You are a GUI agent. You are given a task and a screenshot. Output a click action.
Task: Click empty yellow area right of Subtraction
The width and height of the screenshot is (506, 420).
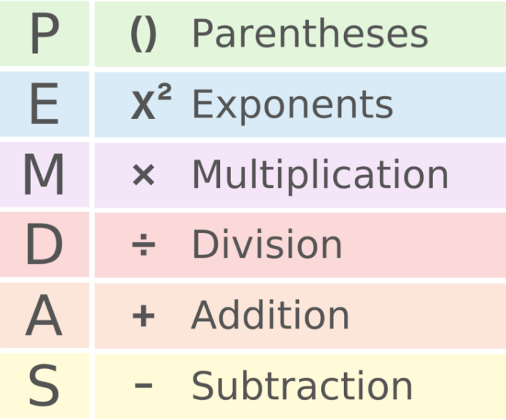[462, 386]
